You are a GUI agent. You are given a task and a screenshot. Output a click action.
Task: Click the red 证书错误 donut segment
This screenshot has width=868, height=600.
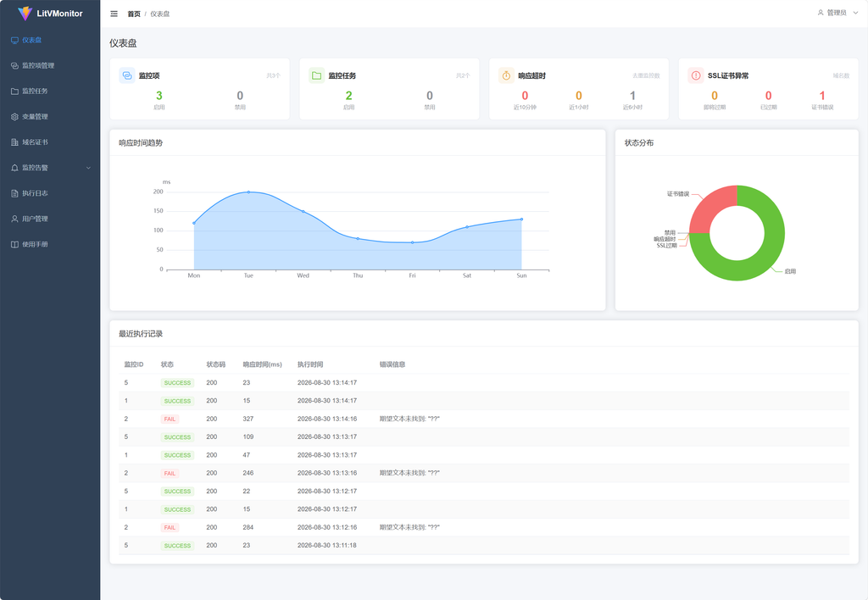click(709, 205)
